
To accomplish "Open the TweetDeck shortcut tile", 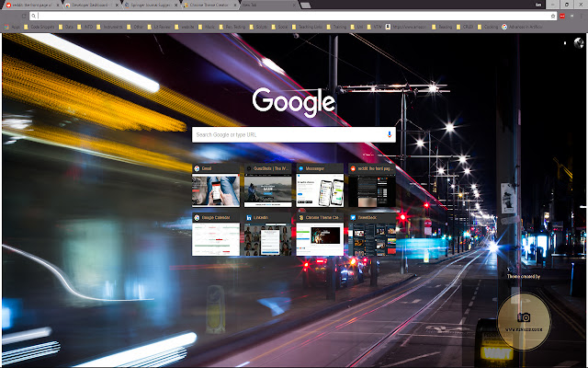I will click(372, 235).
